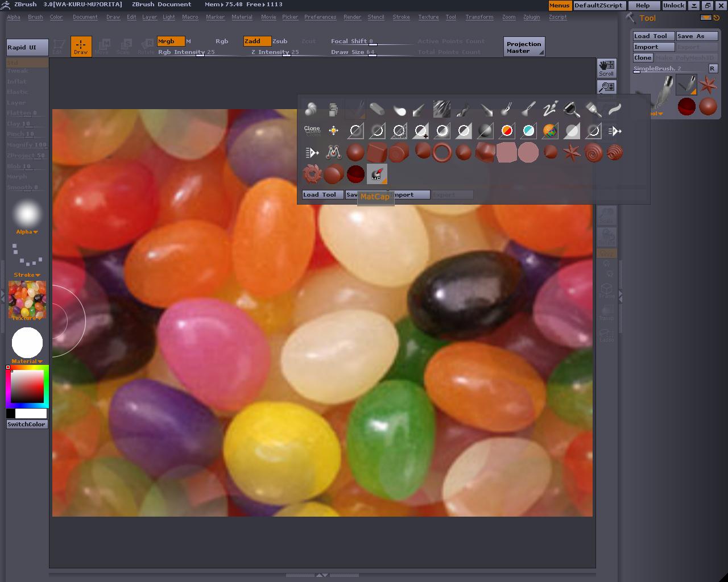The width and height of the screenshot is (728, 582).
Task: Select the Cube3D tool in popup
Action: [x=377, y=152]
